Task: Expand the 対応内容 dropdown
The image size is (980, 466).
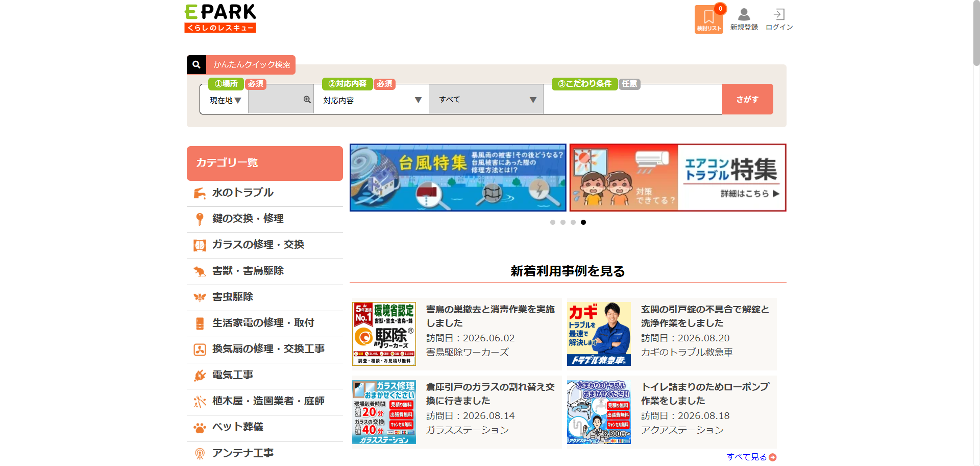Action: coord(372,100)
